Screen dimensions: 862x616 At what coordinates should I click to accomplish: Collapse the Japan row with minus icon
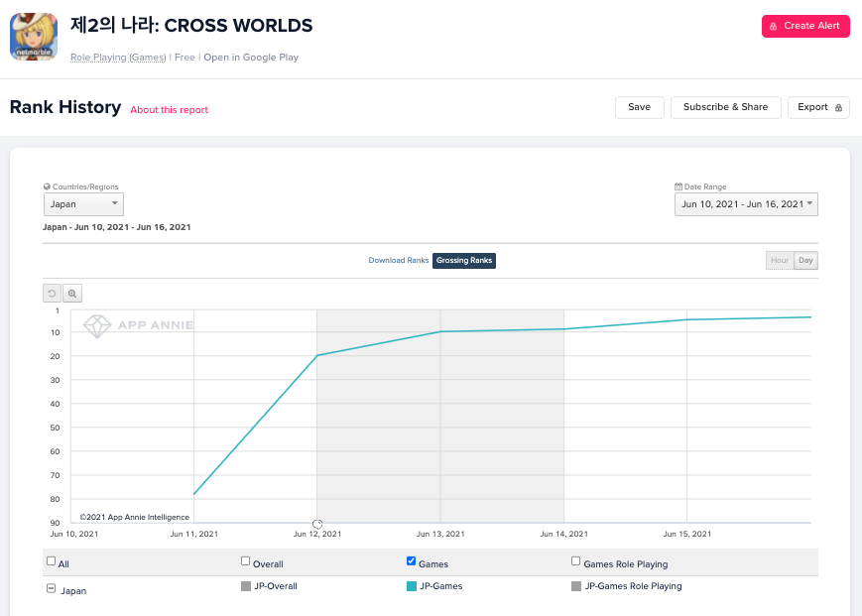pyautogui.click(x=52, y=588)
